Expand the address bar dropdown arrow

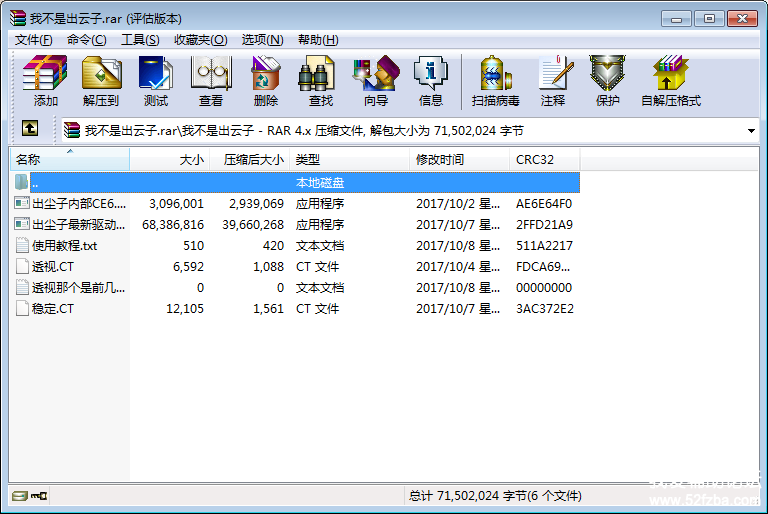[751, 131]
